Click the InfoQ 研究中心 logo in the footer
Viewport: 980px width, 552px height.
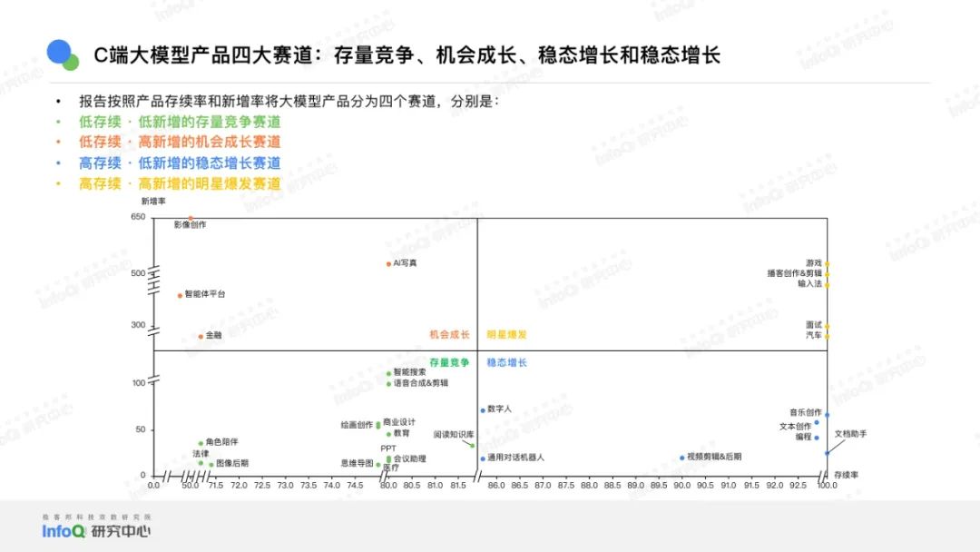[x=96, y=531]
